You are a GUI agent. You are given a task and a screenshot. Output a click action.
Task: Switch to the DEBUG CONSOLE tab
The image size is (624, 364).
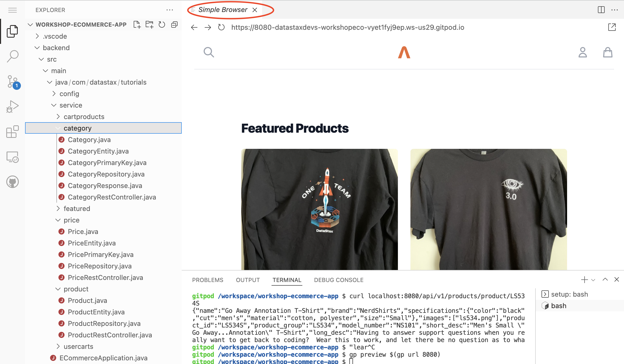point(339,280)
